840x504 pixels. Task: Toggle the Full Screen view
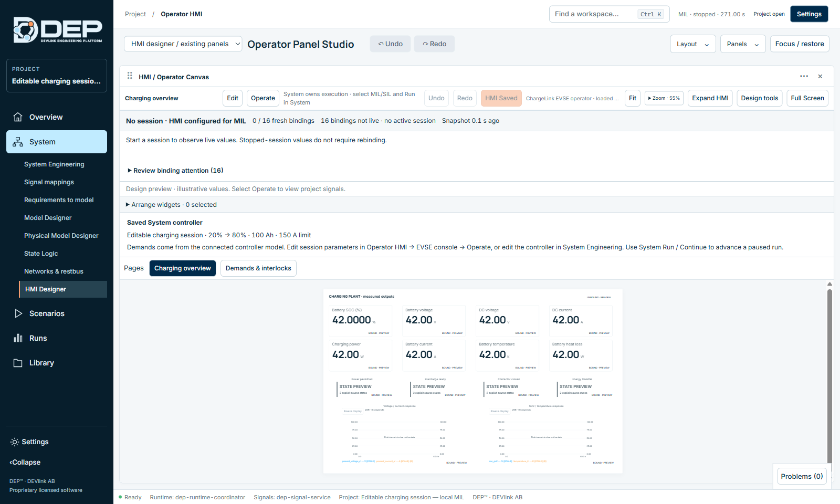[807, 98]
